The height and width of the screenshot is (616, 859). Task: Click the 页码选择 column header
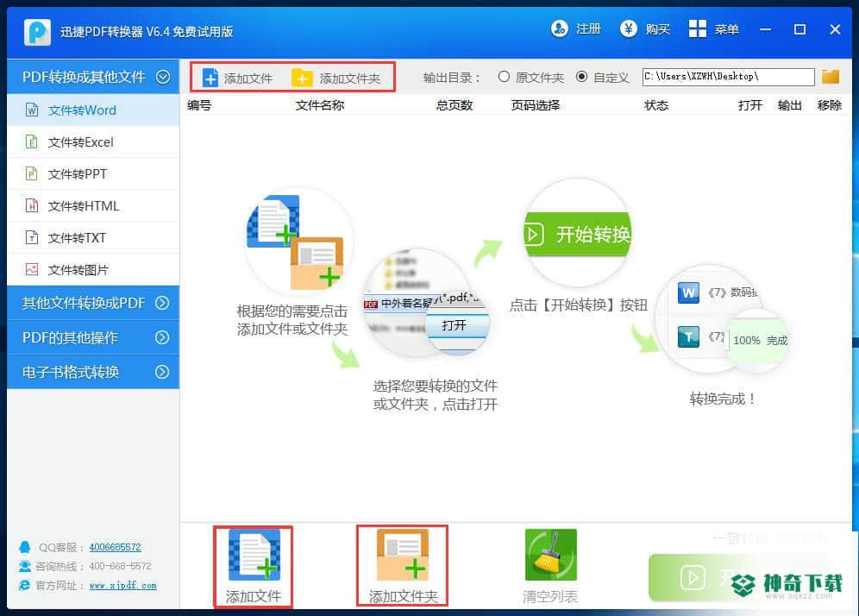536,105
